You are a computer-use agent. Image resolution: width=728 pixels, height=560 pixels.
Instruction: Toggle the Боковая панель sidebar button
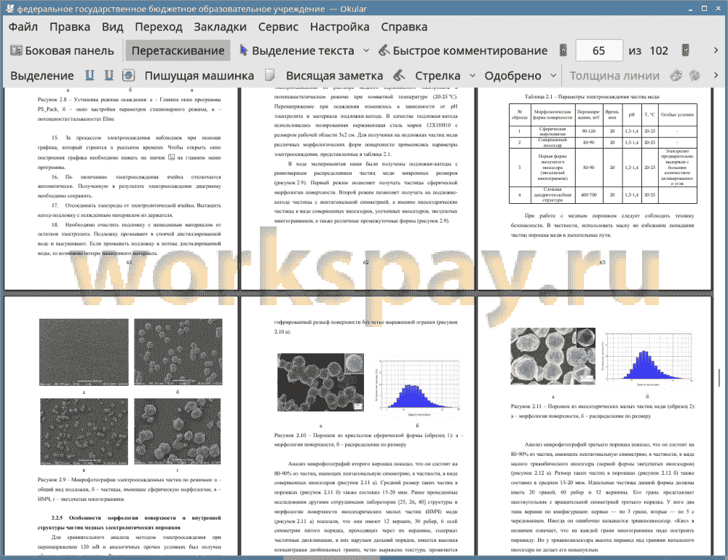62,51
